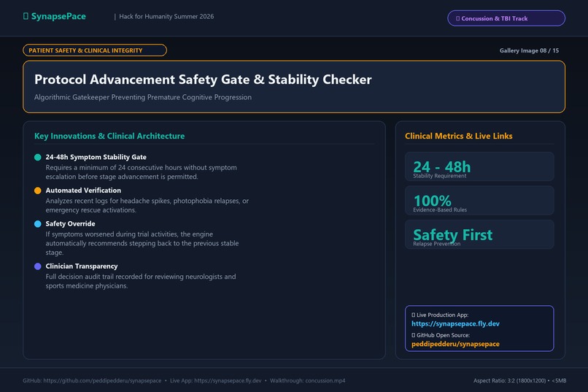The image size is (588, 392).
Task: Click the Safety First Relapse Prevention card
Action: (479, 234)
